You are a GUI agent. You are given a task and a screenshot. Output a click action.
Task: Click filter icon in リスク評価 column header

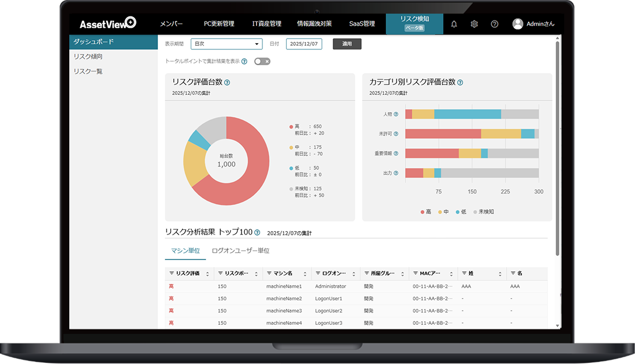click(x=172, y=273)
